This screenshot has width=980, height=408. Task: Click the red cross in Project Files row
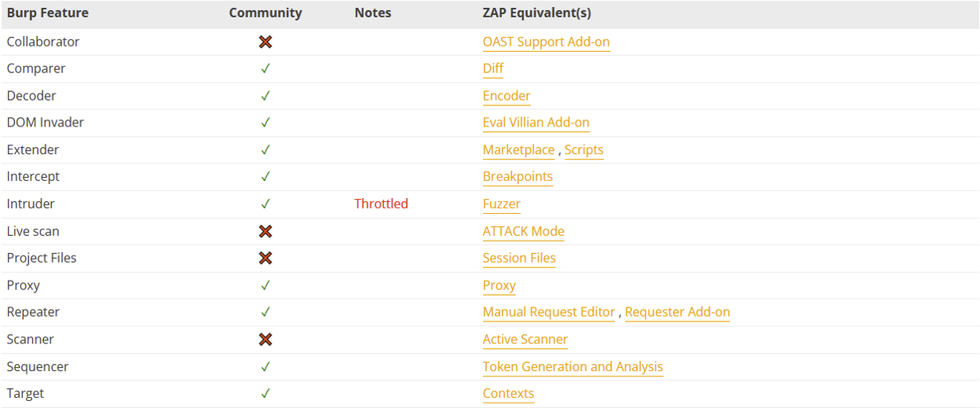pyautogui.click(x=265, y=258)
